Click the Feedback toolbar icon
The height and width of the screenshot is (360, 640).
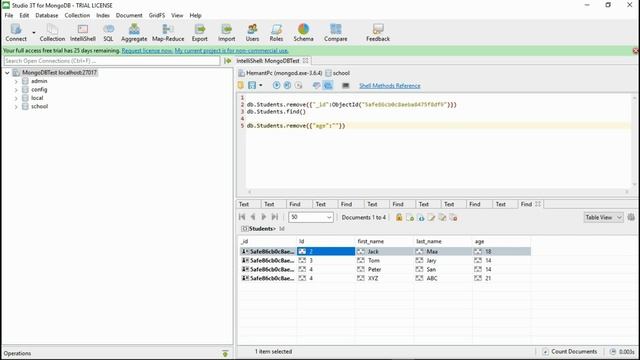[x=378, y=32]
